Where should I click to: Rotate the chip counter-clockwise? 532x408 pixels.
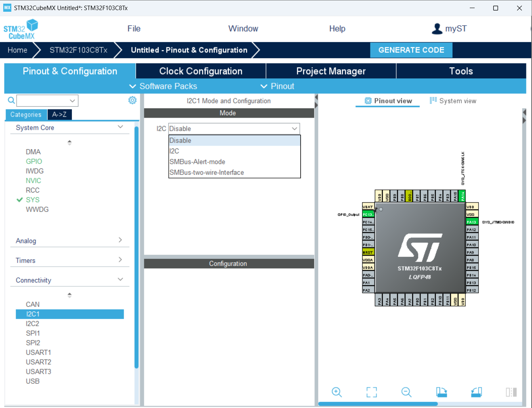point(477,392)
